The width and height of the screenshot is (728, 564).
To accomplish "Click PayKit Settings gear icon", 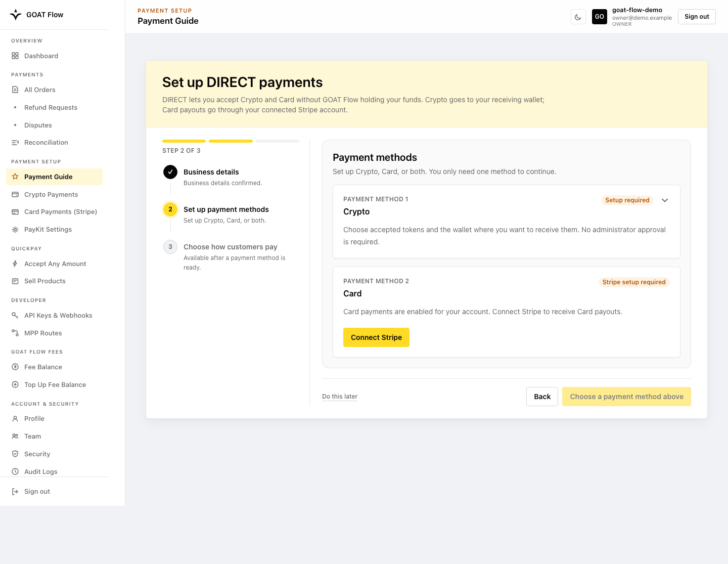I will (15, 230).
